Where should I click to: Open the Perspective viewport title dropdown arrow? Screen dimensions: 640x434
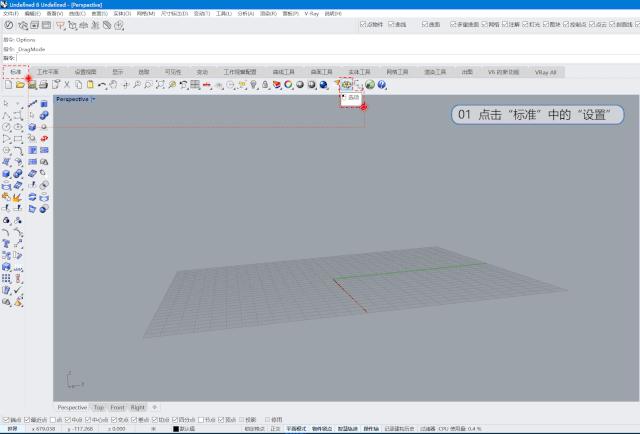pos(93,100)
